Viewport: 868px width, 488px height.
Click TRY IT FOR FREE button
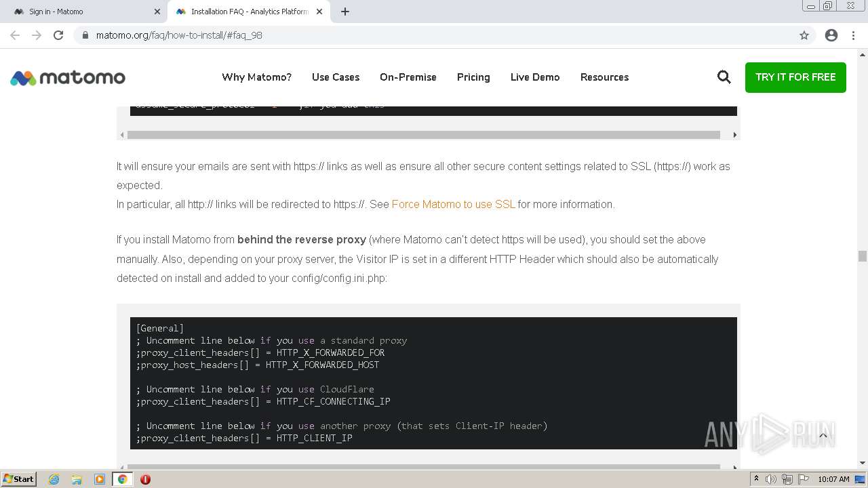tap(795, 77)
